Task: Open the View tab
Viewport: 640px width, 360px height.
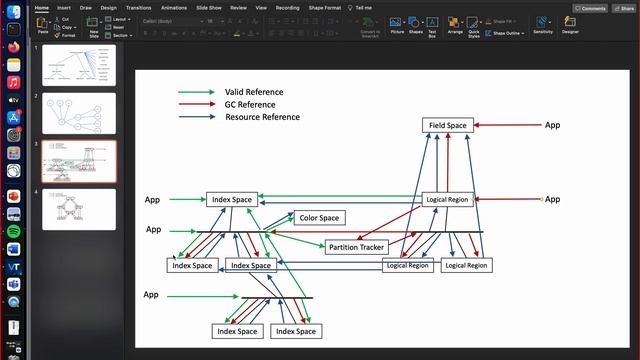Action: coord(261,8)
